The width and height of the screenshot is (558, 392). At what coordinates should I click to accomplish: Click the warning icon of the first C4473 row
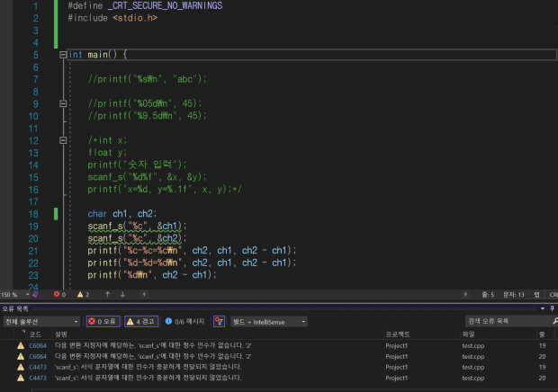click(x=20, y=367)
